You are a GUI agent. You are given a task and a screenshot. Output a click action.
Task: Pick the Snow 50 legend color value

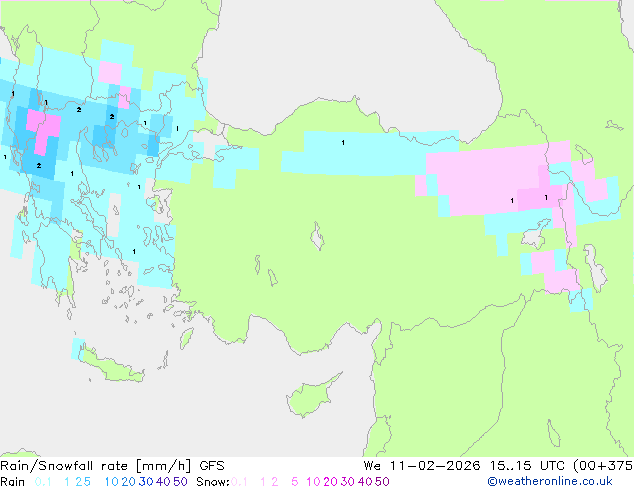382,482
